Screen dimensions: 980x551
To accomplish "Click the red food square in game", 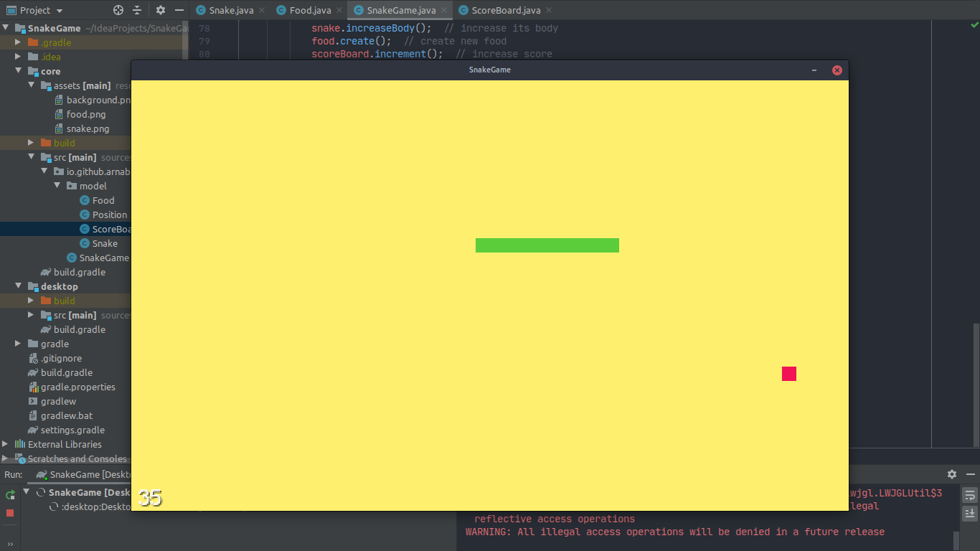I will click(x=789, y=374).
